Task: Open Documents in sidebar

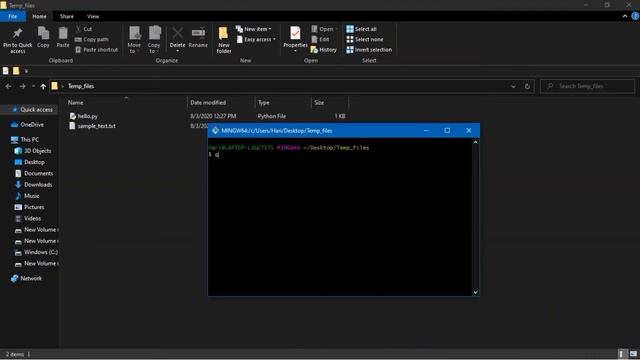Action: tap(33, 173)
